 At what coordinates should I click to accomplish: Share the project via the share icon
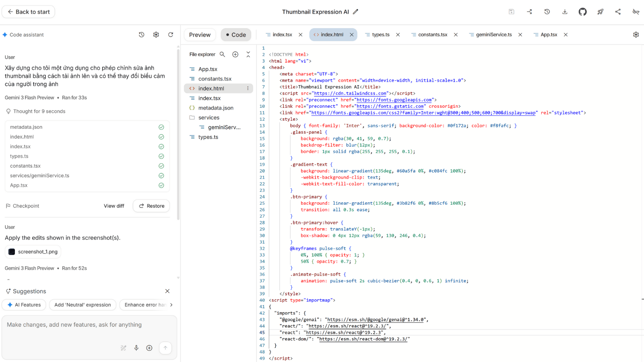tap(618, 12)
